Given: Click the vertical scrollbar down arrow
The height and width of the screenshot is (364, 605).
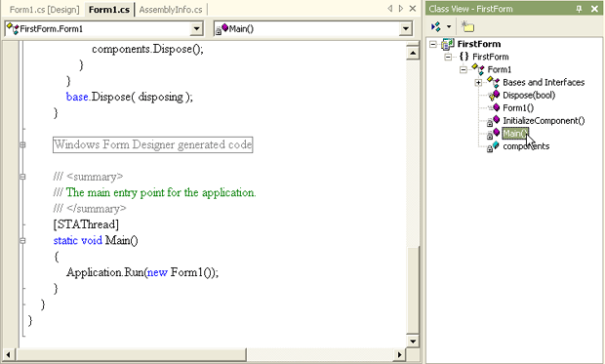Looking at the screenshot, I should click(413, 341).
